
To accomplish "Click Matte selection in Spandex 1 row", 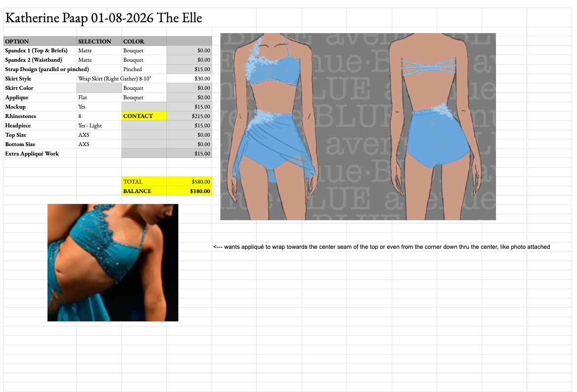I will click(99, 50).
